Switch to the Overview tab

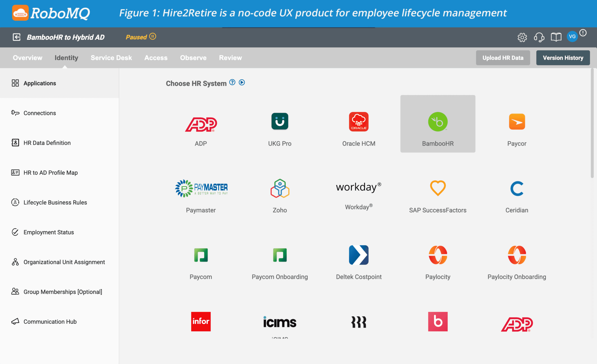(27, 58)
